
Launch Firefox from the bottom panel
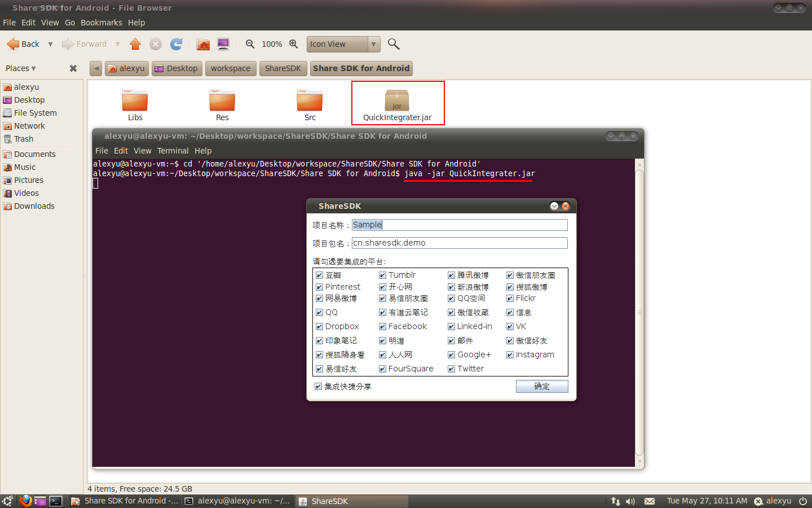(x=25, y=501)
